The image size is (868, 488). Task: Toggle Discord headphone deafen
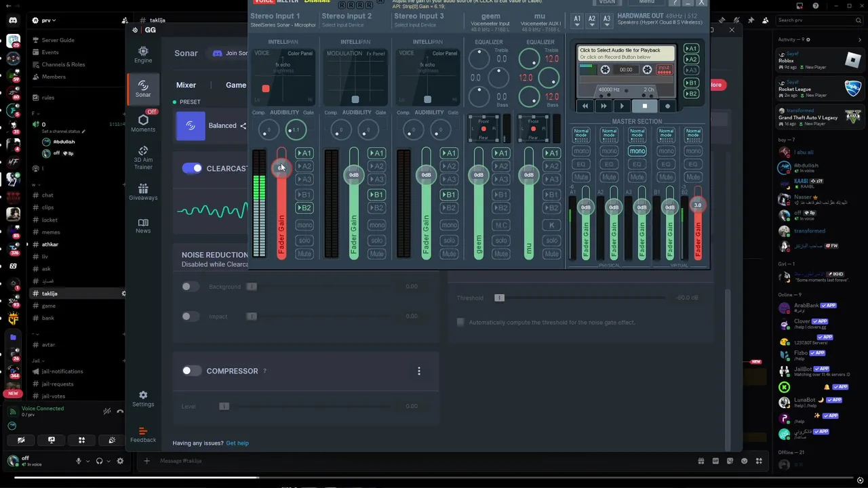(x=100, y=461)
